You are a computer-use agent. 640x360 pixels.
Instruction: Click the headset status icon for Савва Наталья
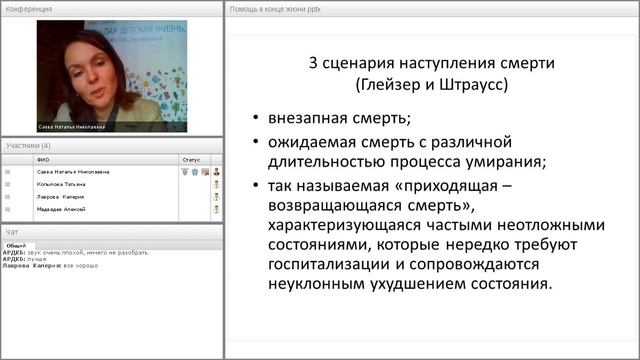[195, 172]
